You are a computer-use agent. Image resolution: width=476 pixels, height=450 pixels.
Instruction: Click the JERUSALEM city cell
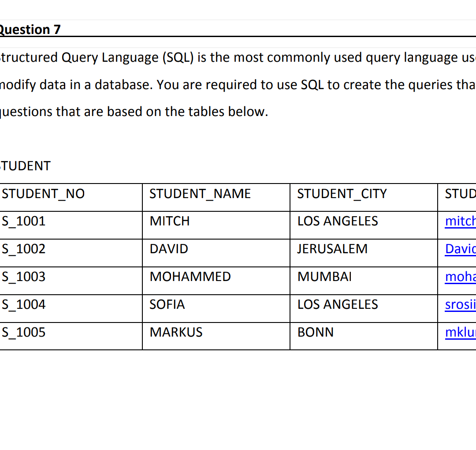click(x=332, y=249)
